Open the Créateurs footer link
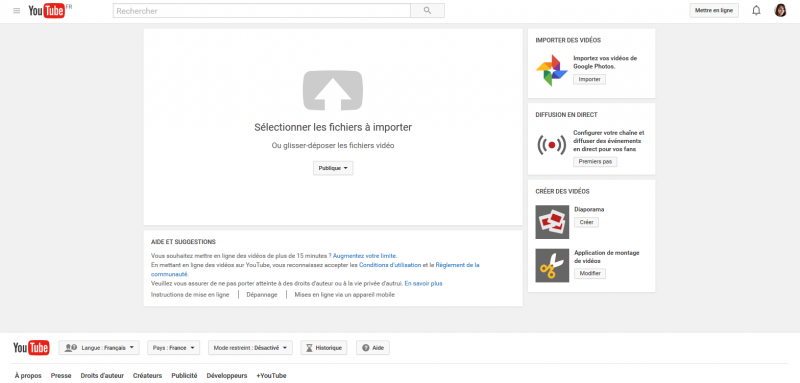 [x=147, y=376]
